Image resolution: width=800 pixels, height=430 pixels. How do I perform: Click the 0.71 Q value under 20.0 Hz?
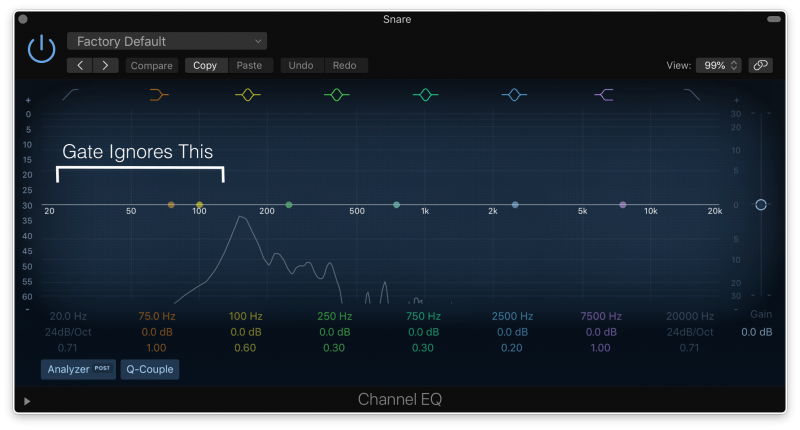pos(67,348)
